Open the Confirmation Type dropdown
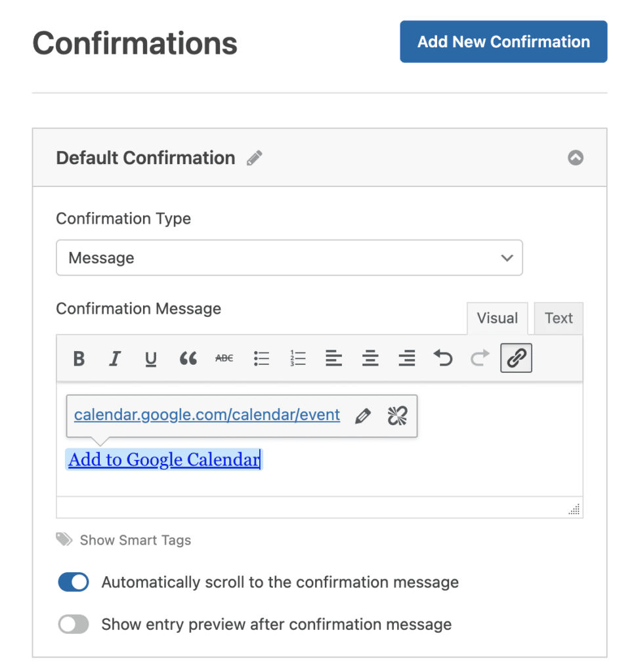 point(289,258)
